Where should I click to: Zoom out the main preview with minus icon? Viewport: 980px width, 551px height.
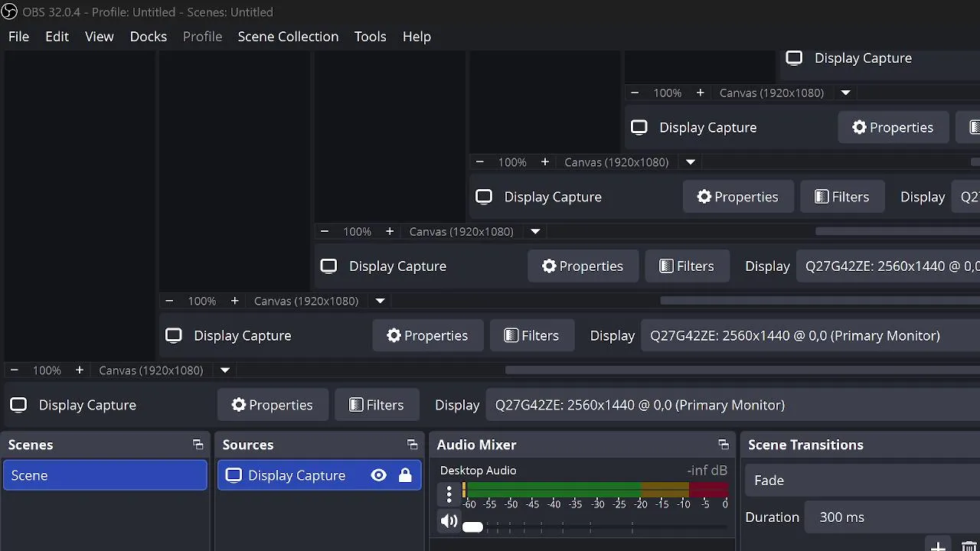(x=14, y=370)
